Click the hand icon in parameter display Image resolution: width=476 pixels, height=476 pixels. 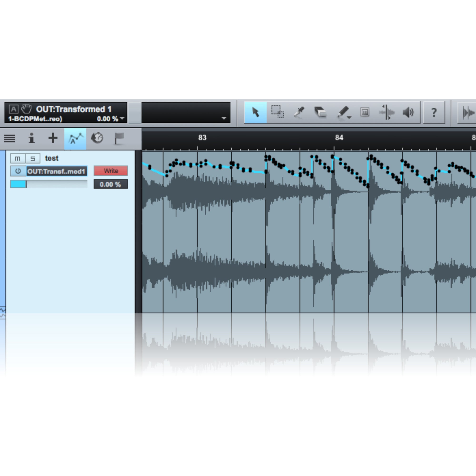click(26, 108)
